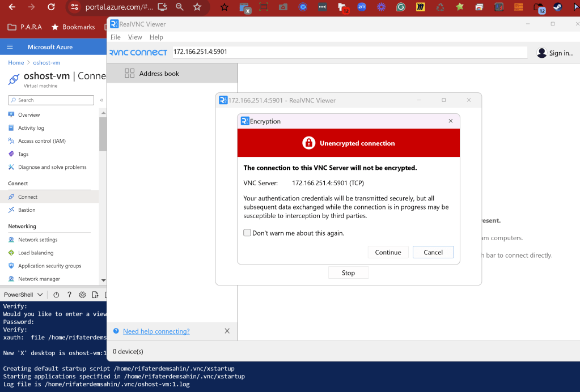Open the Grammarly extension icon
The width and height of the screenshot is (580, 392).
point(401,7)
